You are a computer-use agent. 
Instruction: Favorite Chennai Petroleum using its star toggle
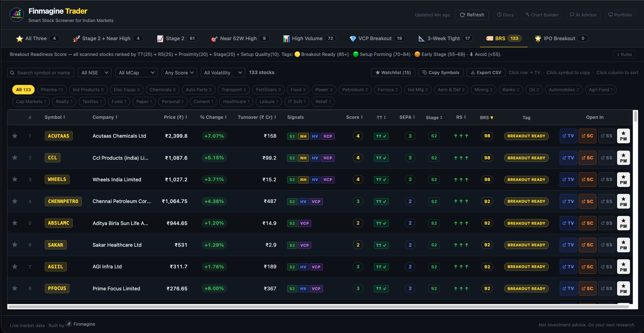[x=15, y=201]
